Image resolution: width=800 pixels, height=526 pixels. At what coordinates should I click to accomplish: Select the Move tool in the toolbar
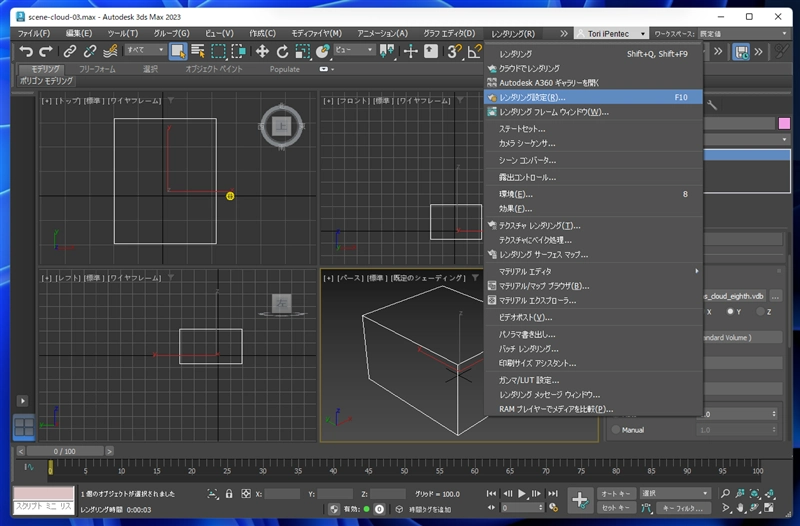pos(262,51)
